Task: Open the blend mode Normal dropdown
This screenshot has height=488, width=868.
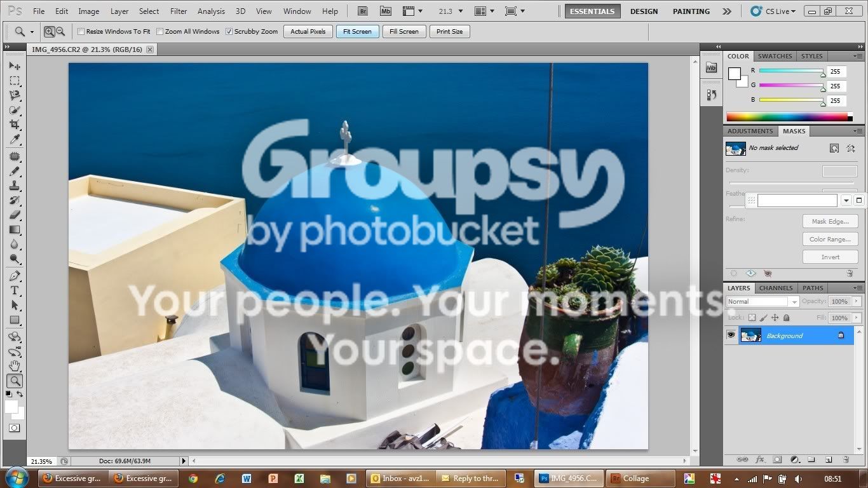Action: pyautogui.click(x=762, y=302)
